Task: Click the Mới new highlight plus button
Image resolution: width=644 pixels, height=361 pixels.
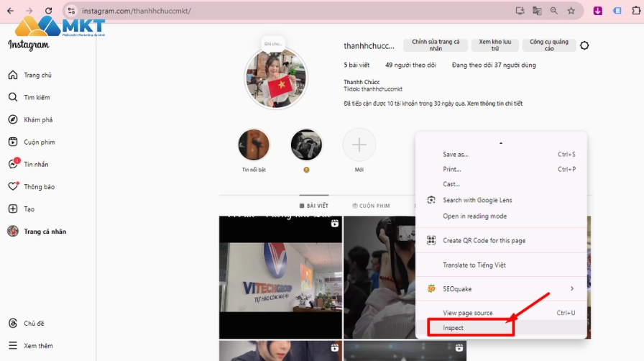Action: click(359, 145)
